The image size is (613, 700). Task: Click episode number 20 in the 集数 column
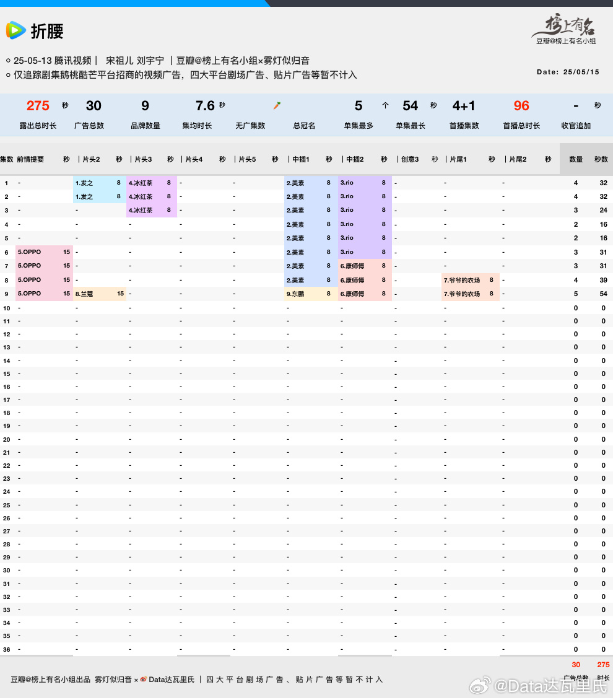click(7, 440)
